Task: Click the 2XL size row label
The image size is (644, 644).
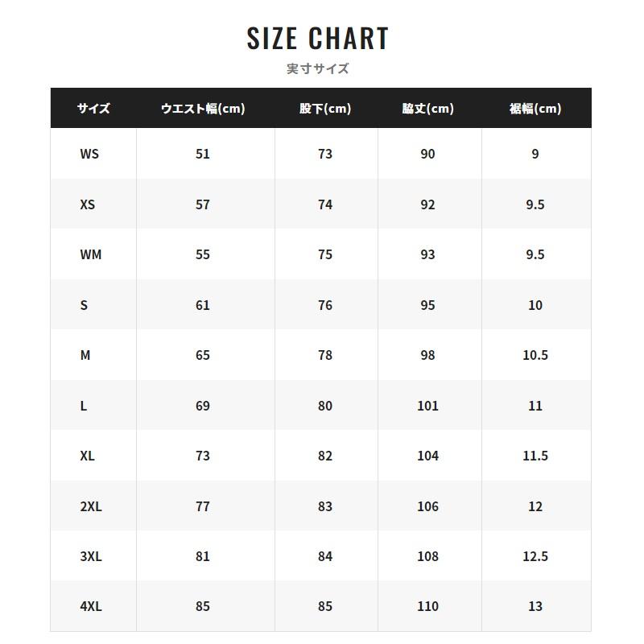Action: pyautogui.click(x=91, y=506)
